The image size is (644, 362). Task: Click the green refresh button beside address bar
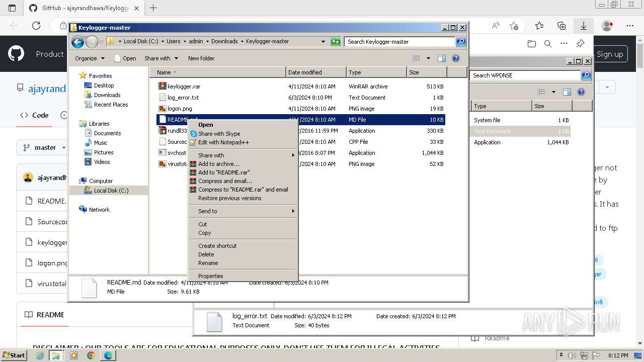pos(336,42)
